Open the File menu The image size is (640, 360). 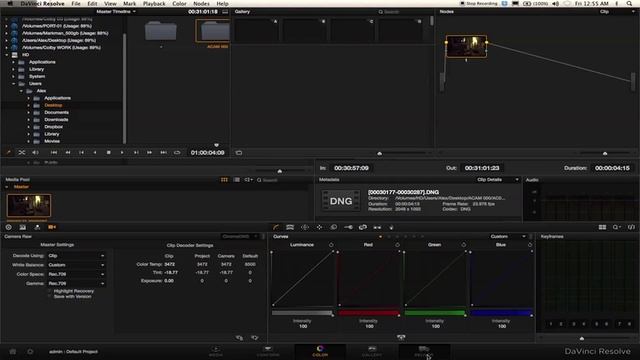[x=76, y=3]
